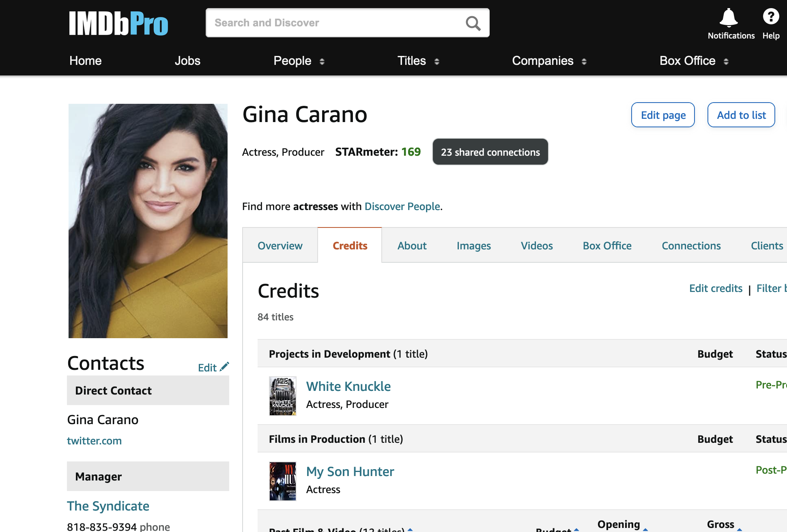Screen dimensions: 787x532
Task: Click the Add to list button
Action: click(x=741, y=115)
